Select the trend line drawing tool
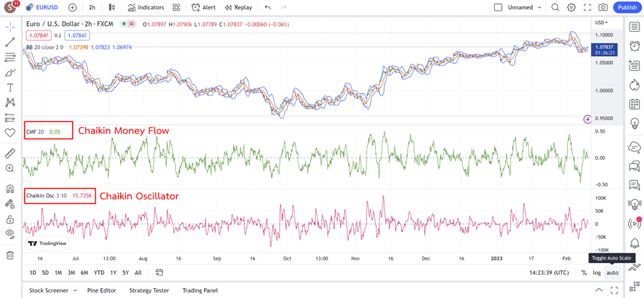Image resolution: width=644 pixels, height=298 pixels. click(10, 42)
